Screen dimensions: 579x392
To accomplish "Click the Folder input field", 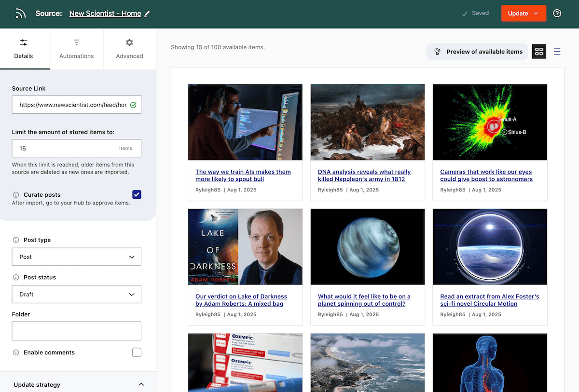I will point(77,331).
